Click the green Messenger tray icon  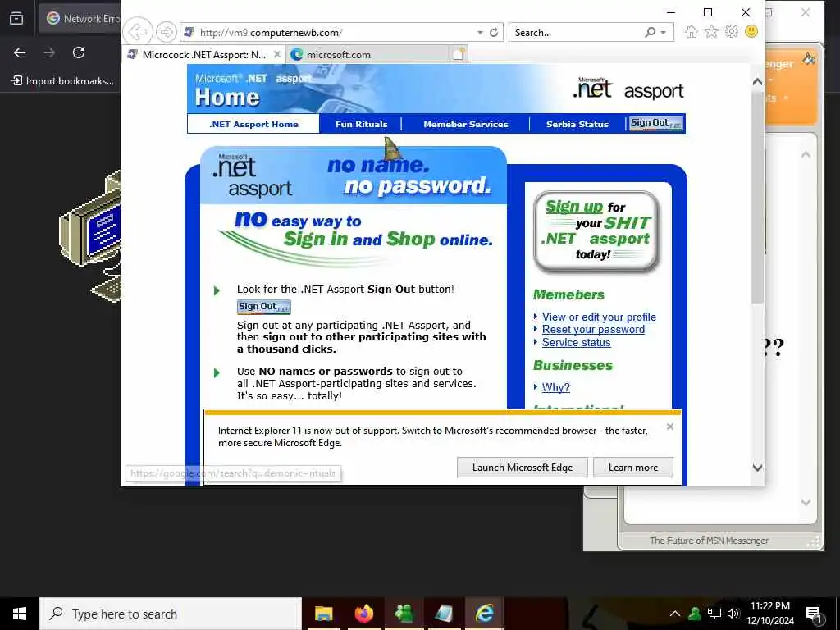695,614
